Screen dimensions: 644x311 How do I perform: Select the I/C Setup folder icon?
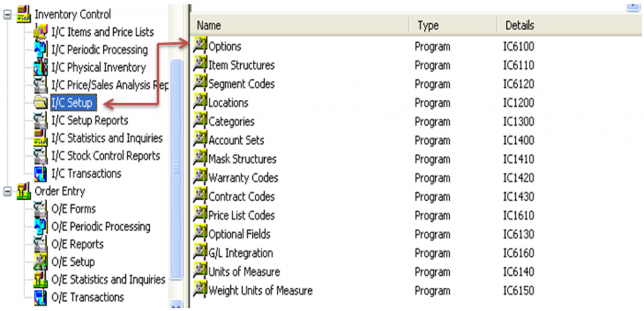pyautogui.click(x=41, y=102)
